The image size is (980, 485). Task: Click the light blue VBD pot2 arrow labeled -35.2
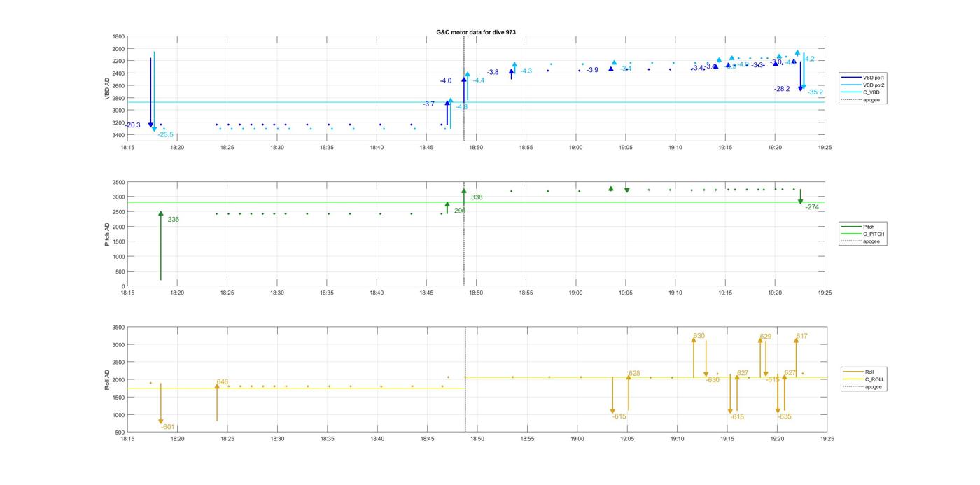coord(804,69)
